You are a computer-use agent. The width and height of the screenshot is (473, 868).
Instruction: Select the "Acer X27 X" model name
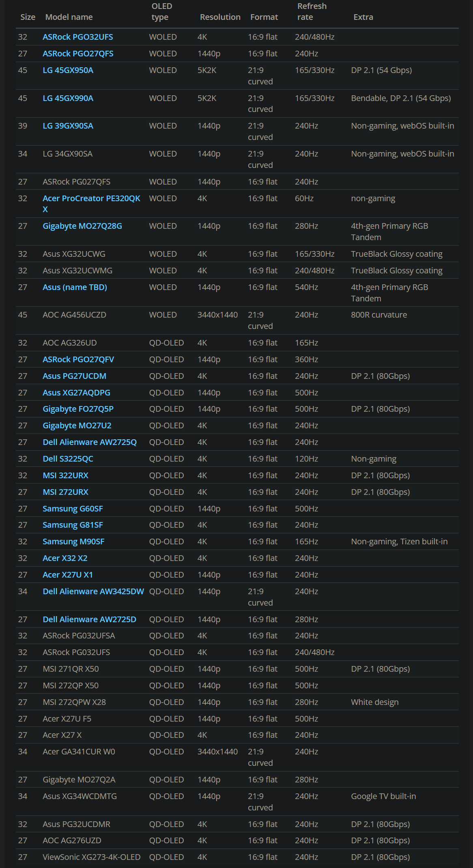[62, 735]
